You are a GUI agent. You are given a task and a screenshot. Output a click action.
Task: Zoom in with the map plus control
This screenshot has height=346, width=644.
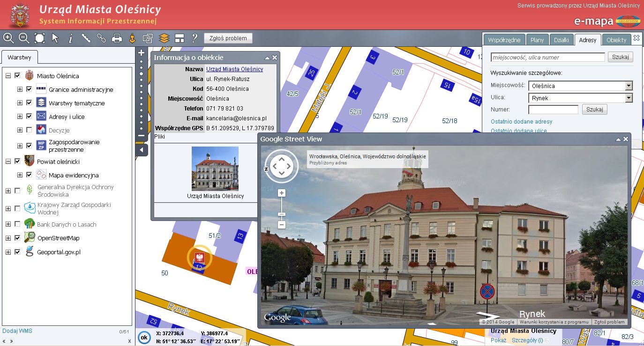142,53
